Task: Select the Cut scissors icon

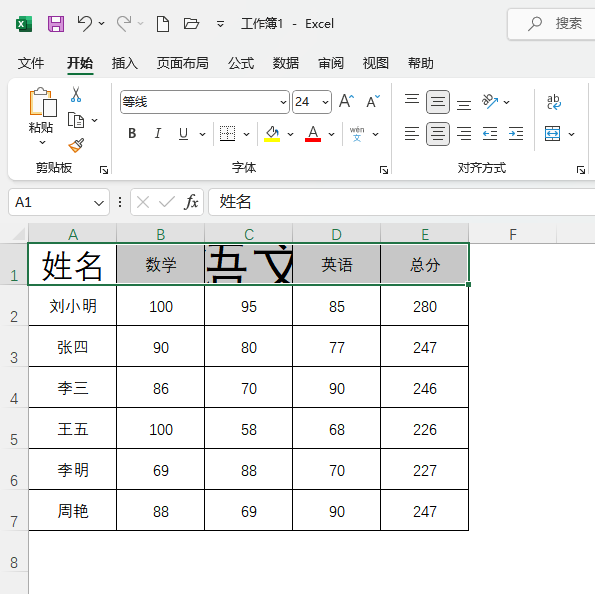Action: click(76, 95)
